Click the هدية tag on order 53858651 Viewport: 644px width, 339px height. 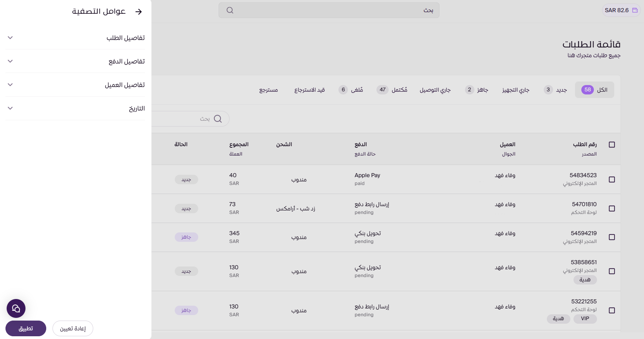point(585,280)
